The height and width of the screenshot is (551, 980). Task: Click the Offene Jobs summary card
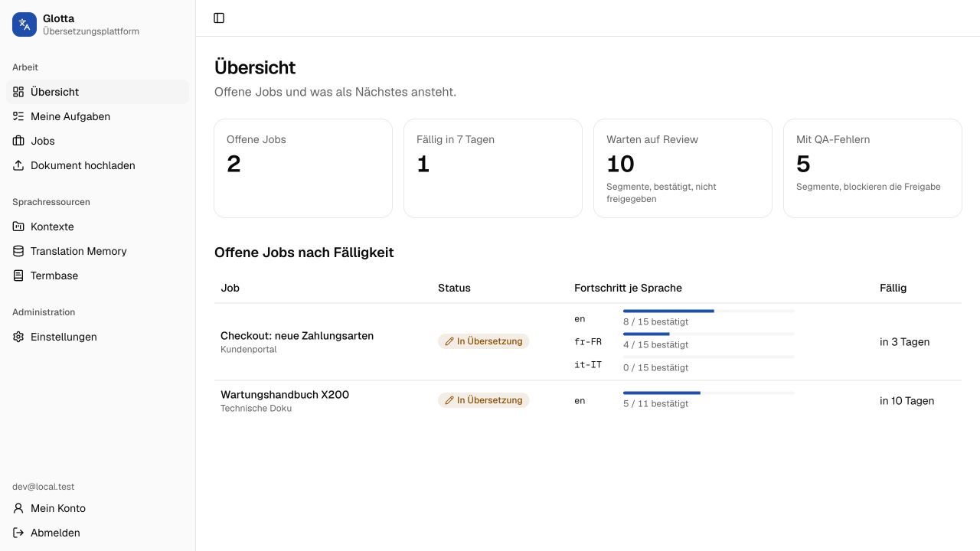coord(303,168)
